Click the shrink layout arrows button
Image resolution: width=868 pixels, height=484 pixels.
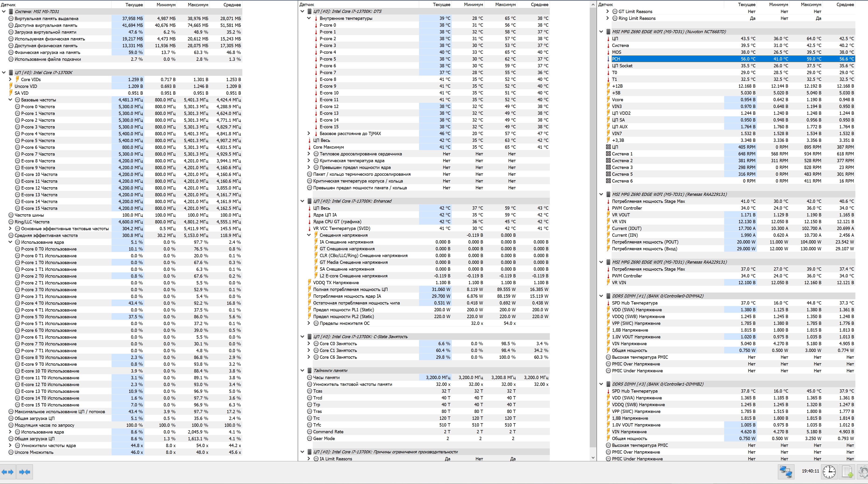[x=25, y=472]
